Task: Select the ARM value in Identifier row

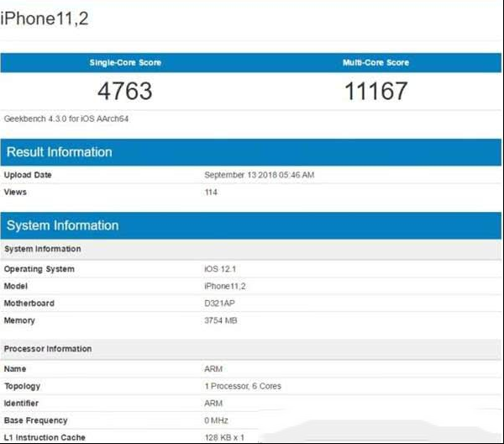Action: click(x=213, y=403)
